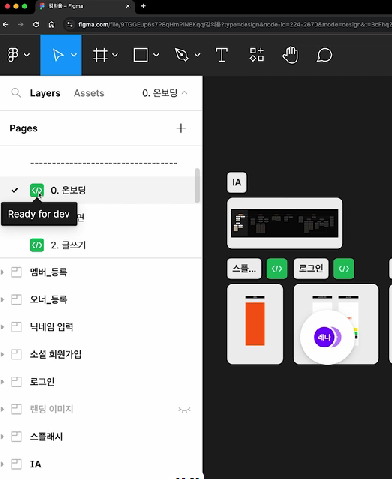The width and height of the screenshot is (392, 479).
Task: Select the Text tool
Action: click(x=222, y=55)
